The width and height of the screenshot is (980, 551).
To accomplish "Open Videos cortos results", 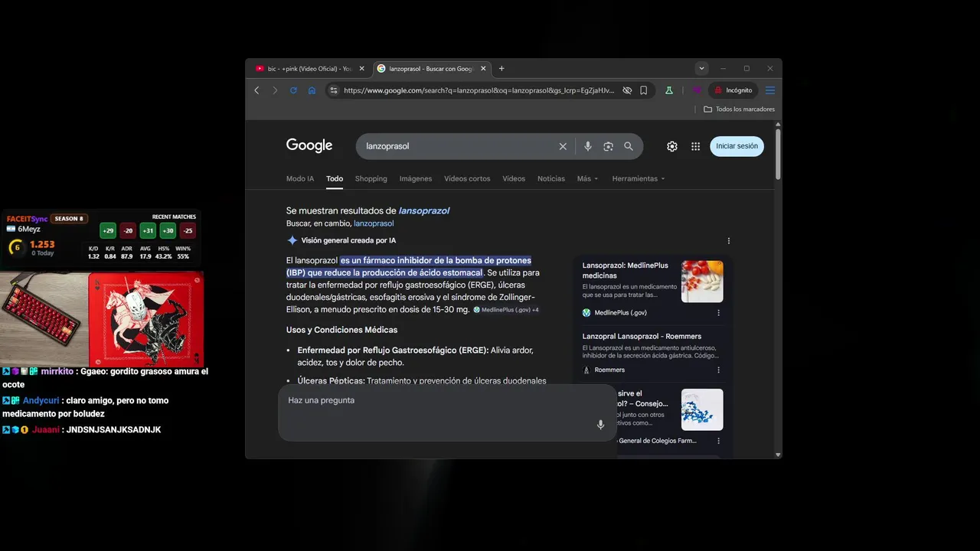I will pos(467,178).
